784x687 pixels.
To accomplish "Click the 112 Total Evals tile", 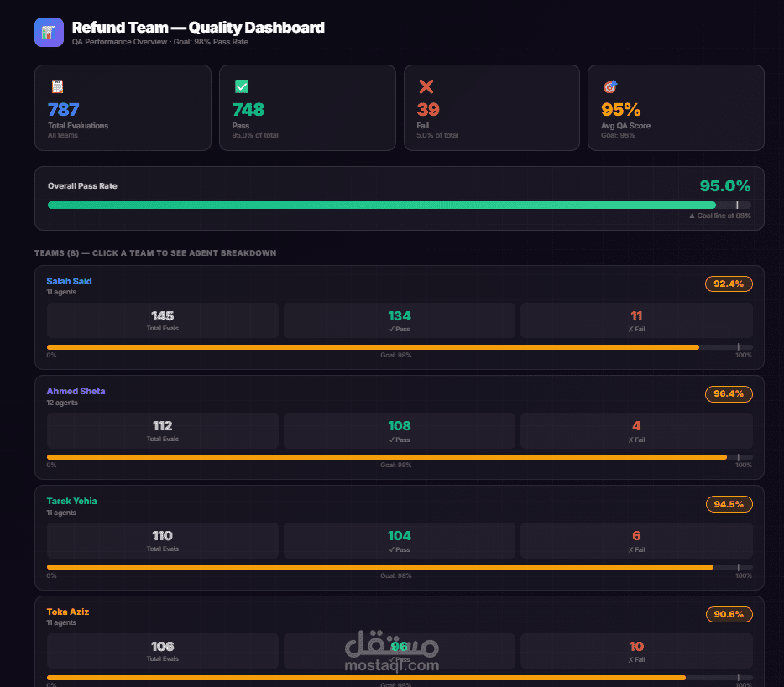I will [x=163, y=430].
